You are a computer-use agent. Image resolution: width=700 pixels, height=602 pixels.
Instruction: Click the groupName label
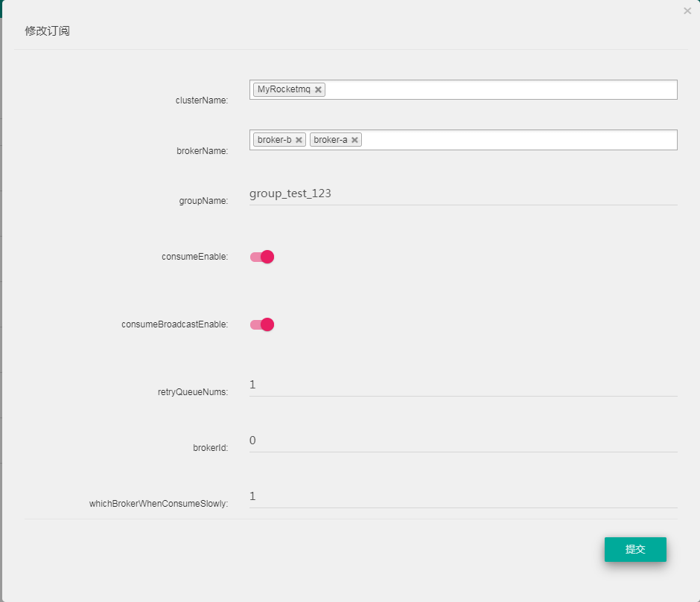tap(203, 201)
